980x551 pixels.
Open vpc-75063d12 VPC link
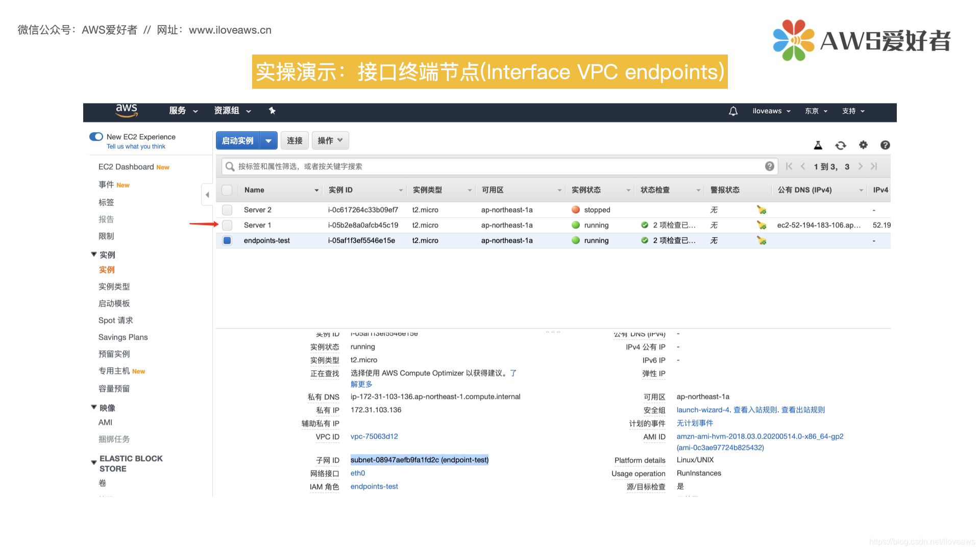click(x=374, y=436)
